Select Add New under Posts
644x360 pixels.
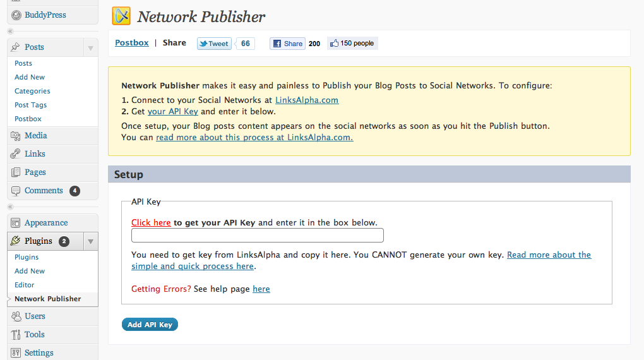(x=30, y=77)
